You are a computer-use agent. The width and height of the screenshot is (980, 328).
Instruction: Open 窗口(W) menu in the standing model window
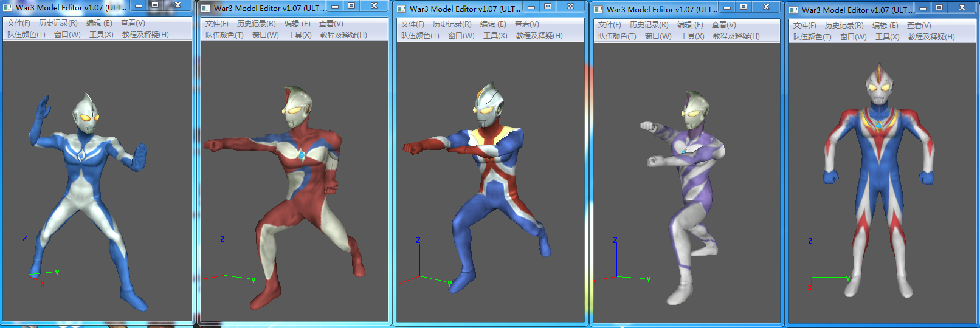click(853, 37)
